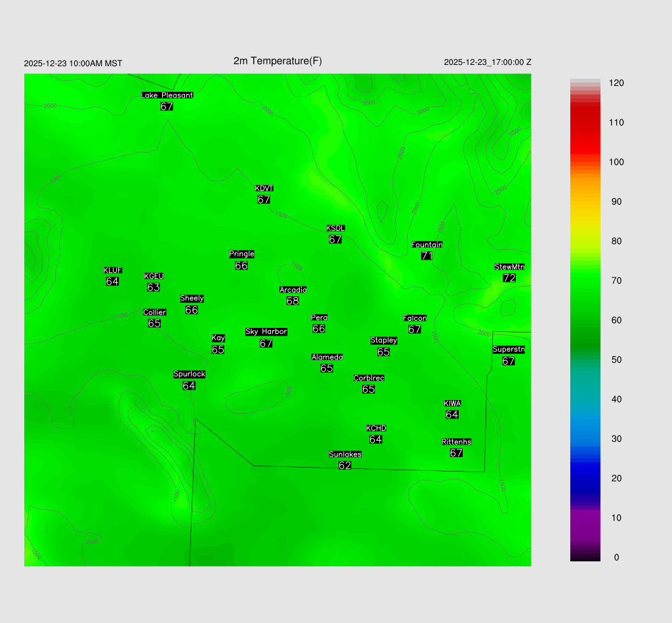
Task: Click the Fountain station's 71 reading
Action: coord(427,256)
